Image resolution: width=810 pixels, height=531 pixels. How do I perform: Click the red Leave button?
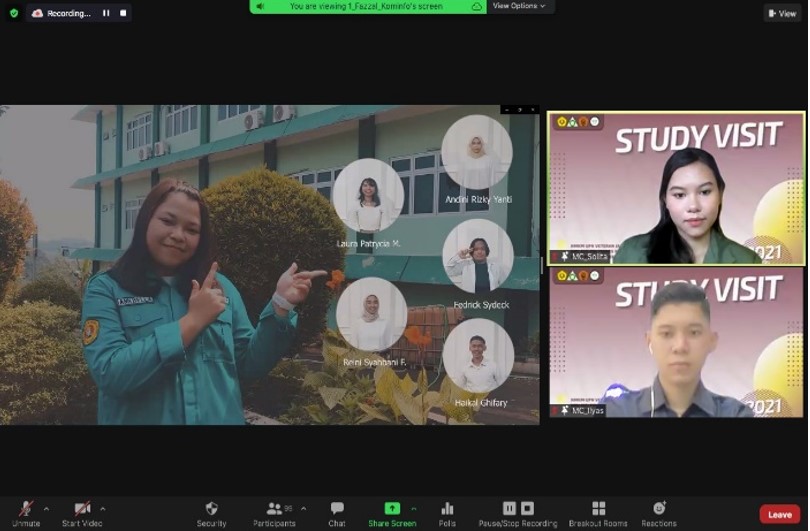click(x=780, y=514)
